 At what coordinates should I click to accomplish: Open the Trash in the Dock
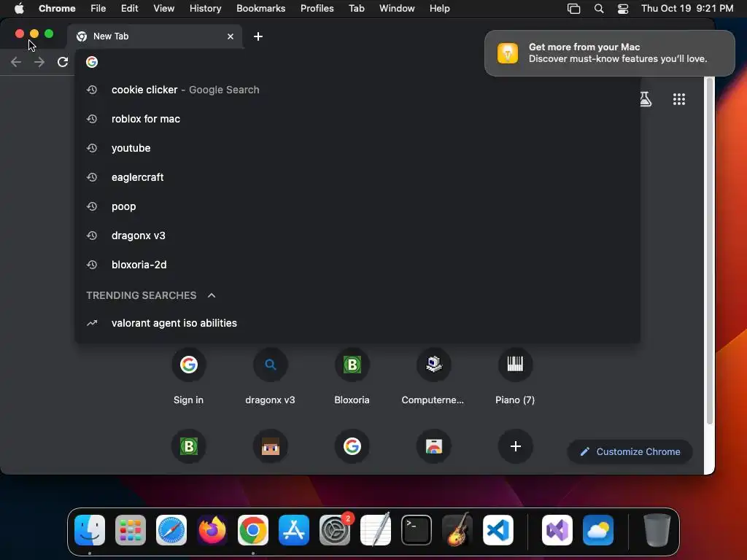tap(657, 530)
